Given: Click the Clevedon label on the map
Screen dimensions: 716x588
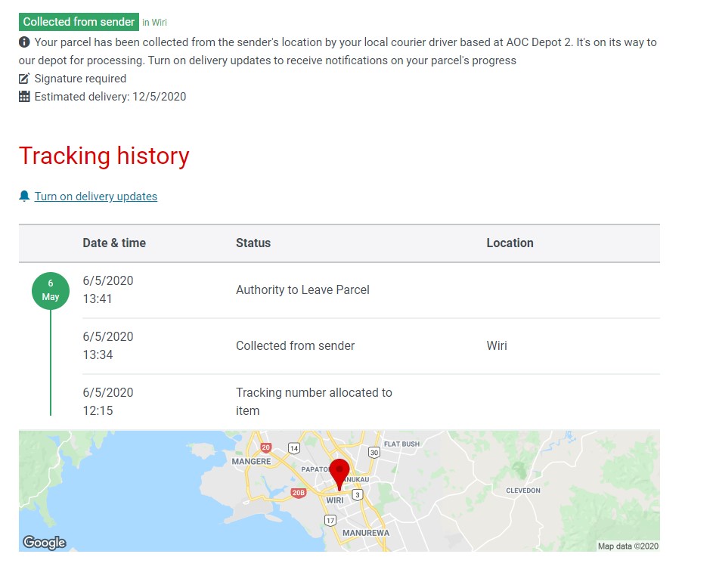Looking at the screenshot, I should 523,491.
